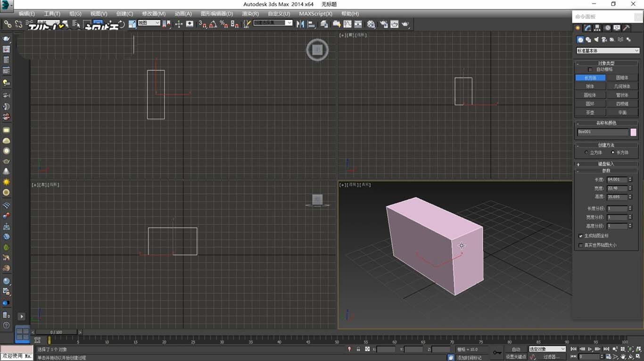Click the 球体 object type button
The width and height of the screenshot is (644, 361).
click(x=590, y=86)
